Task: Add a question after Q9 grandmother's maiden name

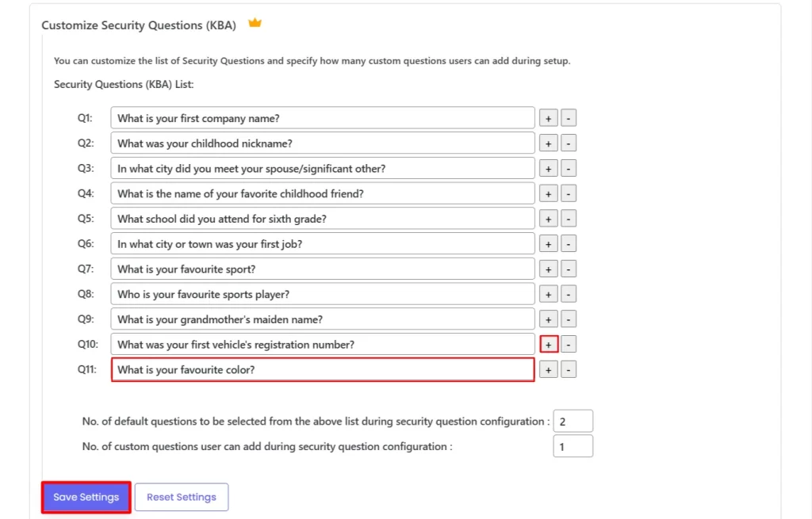Action: click(549, 319)
